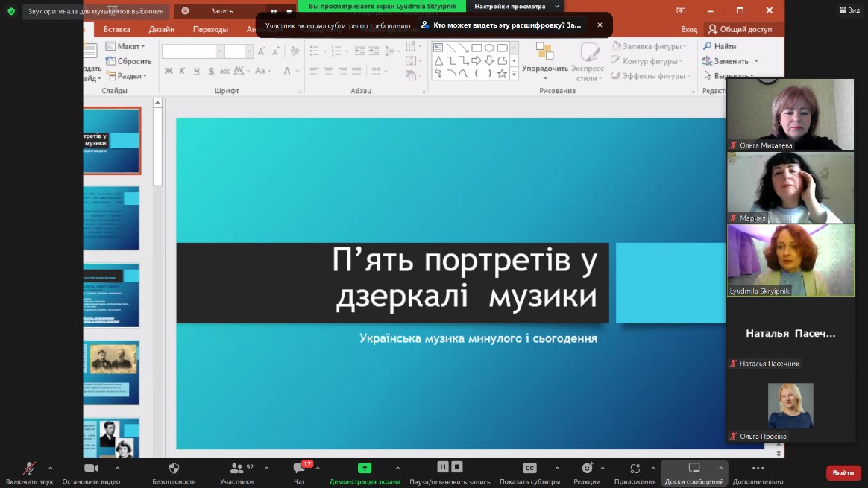This screenshot has width=868, height=488.
Task: Open the Приложения apps panel
Action: (x=635, y=474)
